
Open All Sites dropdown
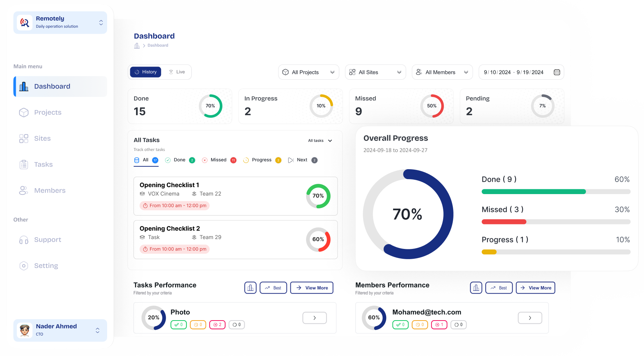point(376,72)
